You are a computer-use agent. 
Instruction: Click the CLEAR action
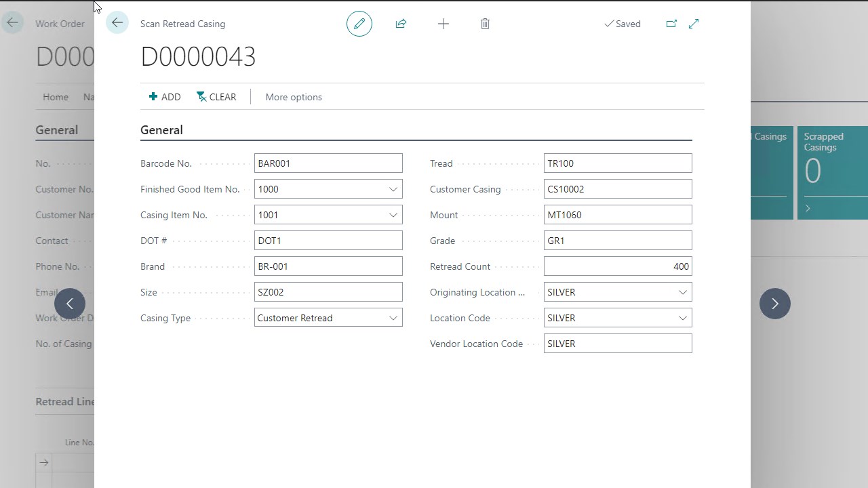click(x=216, y=97)
